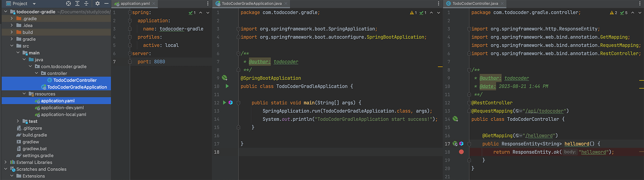Open the tab options menu beside TodoCoderGradleApplication.java tab

(439, 4)
